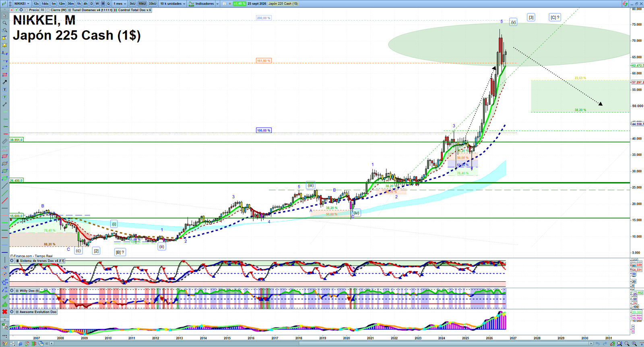Open the 1 mes timeframe dropdown
This screenshot has width=644, height=347.
(120, 4)
